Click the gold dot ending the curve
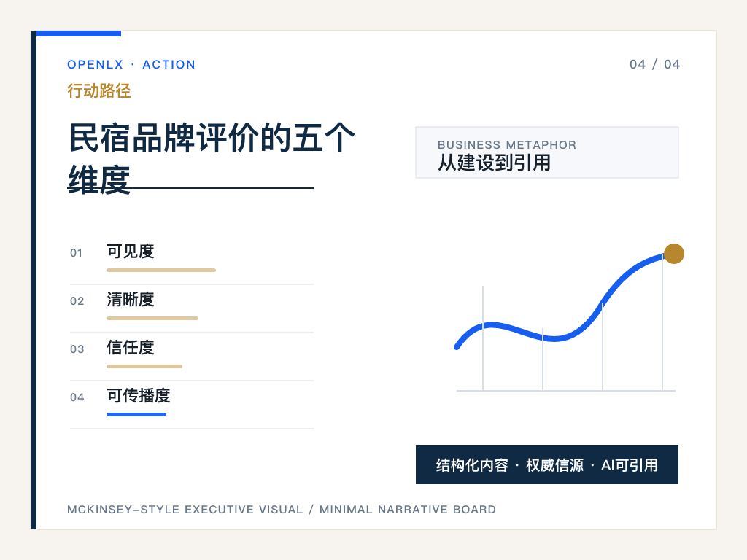The height and width of the screenshot is (560, 747). point(673,253)
